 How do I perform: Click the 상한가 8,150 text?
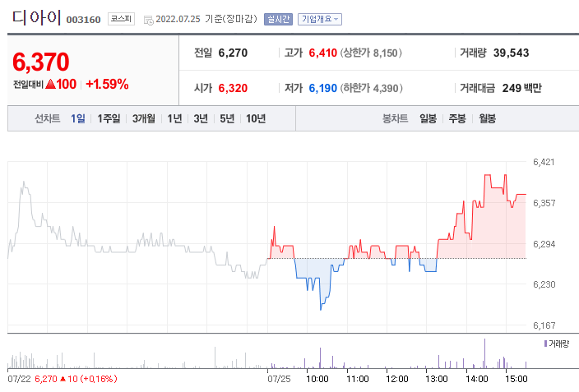tap(371, 53)
